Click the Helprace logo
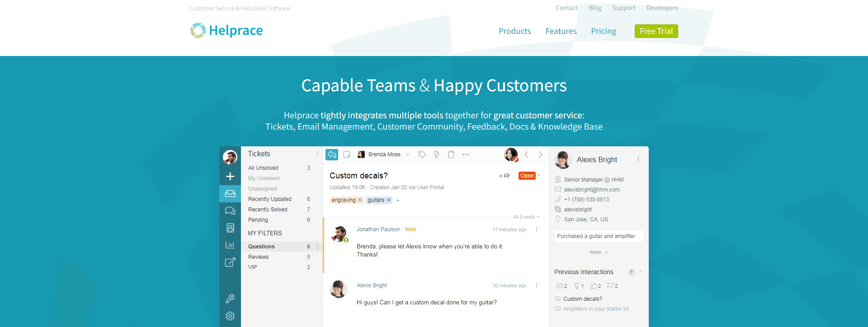868x327 pixels. 226,30
